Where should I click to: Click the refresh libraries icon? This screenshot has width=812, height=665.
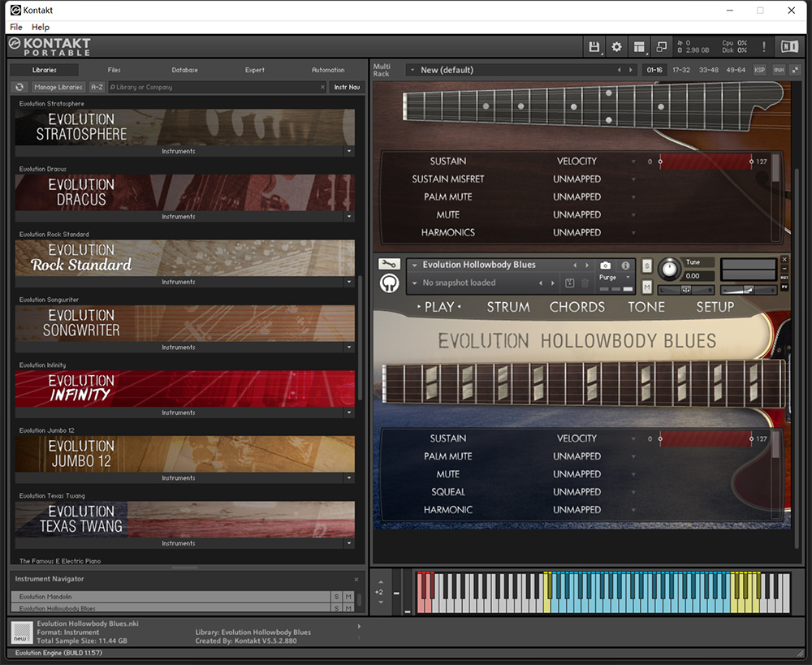coord(19,87)
